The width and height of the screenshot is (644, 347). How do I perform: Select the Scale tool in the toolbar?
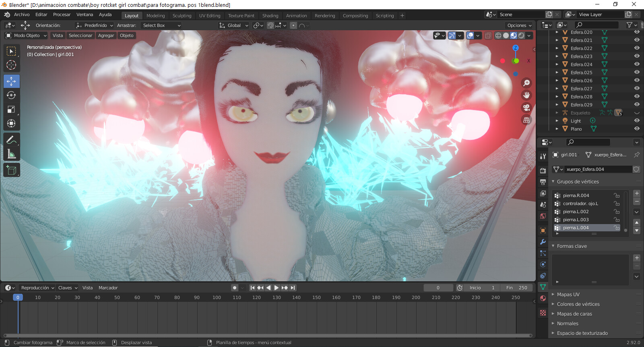(11, 110)
